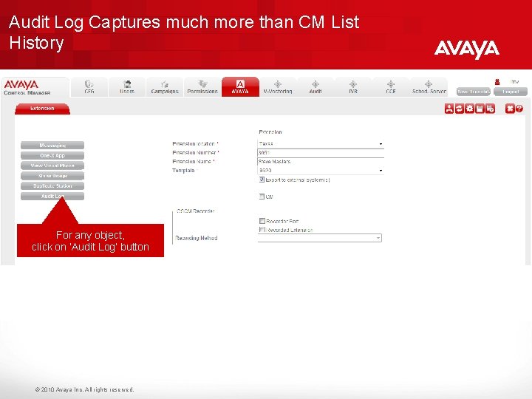Select the red AVAYA tab

click(x=240, y=87)
